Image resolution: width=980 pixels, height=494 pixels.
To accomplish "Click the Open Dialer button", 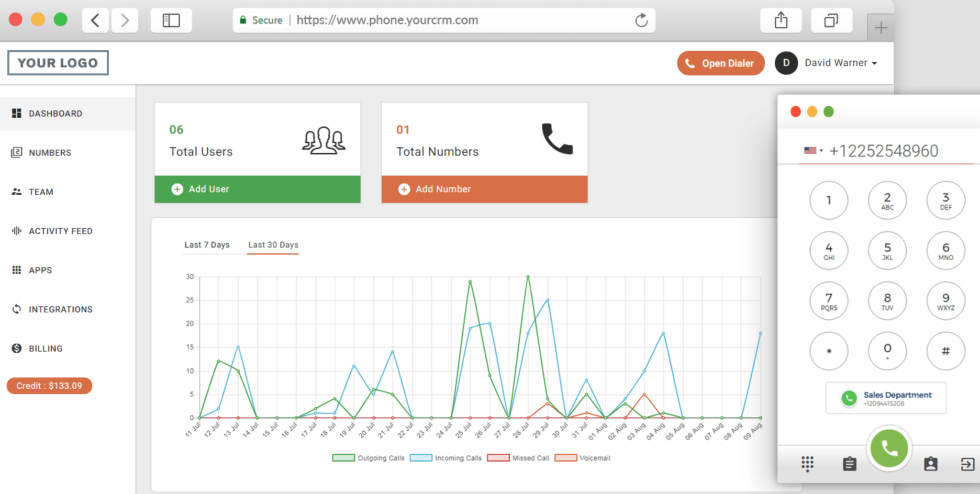I will tap(720, 63).
